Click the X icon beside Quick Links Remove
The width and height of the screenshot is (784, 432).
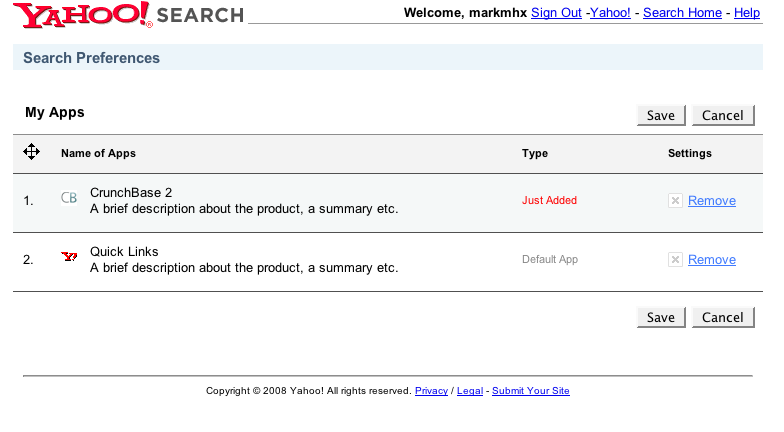(675, 259)
